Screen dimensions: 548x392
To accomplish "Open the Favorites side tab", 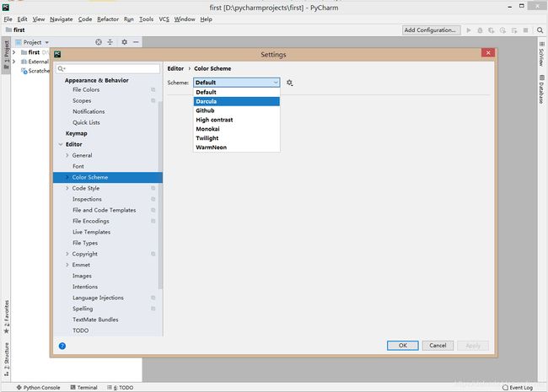I will coord(6,317).
